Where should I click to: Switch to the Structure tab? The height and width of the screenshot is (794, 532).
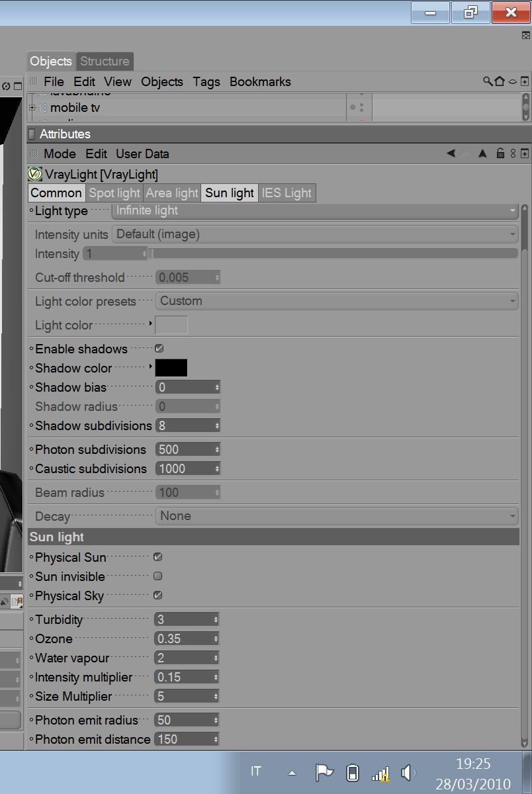(x=105, y=61)
